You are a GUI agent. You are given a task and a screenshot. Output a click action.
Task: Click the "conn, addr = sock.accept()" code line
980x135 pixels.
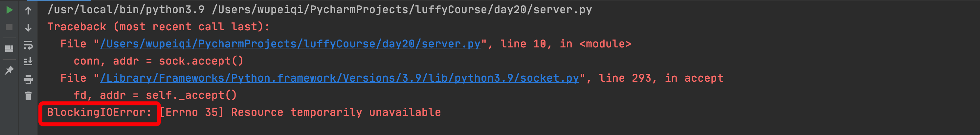pos(158,61)
